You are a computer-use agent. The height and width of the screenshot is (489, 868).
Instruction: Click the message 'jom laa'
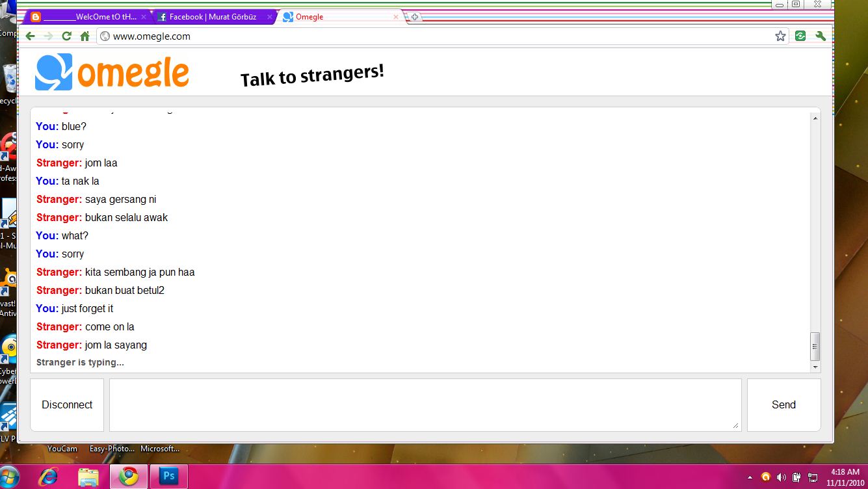tap(101, 163)
